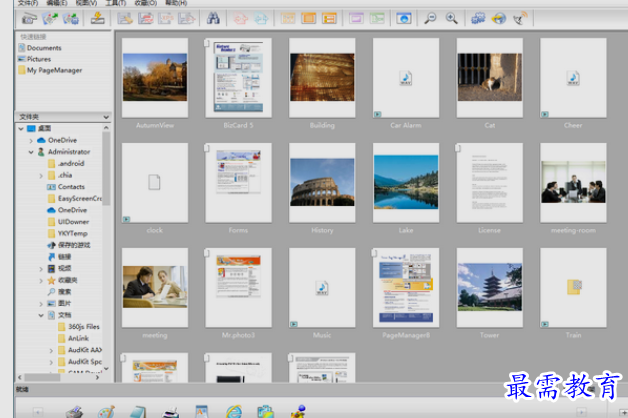Screen dimensions: 628x418
Task: Expand the 视频 videos folder node
Action: click(x=41, y=269)
